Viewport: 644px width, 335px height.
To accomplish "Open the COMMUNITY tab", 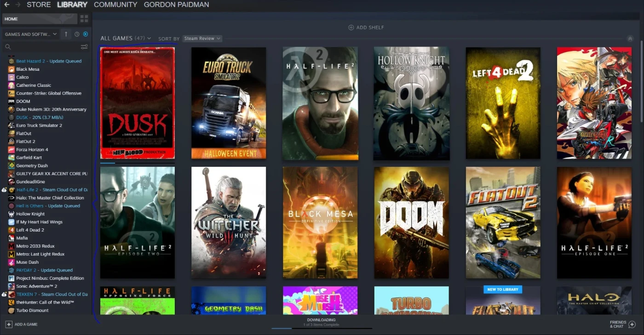I will (115, 5).
